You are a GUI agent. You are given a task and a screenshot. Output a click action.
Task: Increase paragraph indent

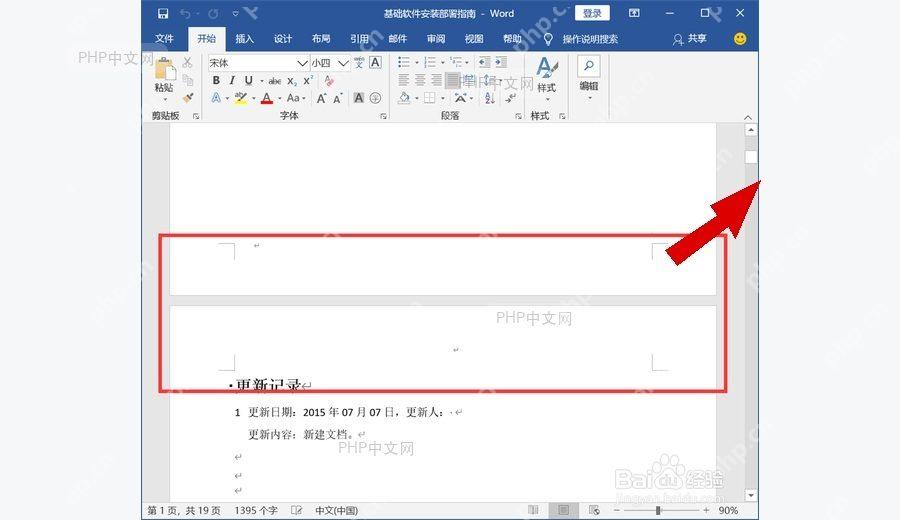pos(501,62)
